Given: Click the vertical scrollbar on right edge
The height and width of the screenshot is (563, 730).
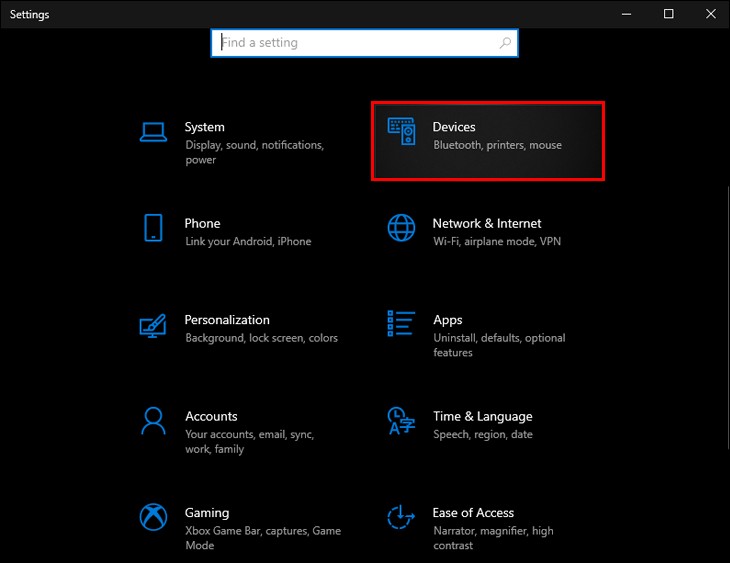Looking at the screenshot, I should [727, 318].
